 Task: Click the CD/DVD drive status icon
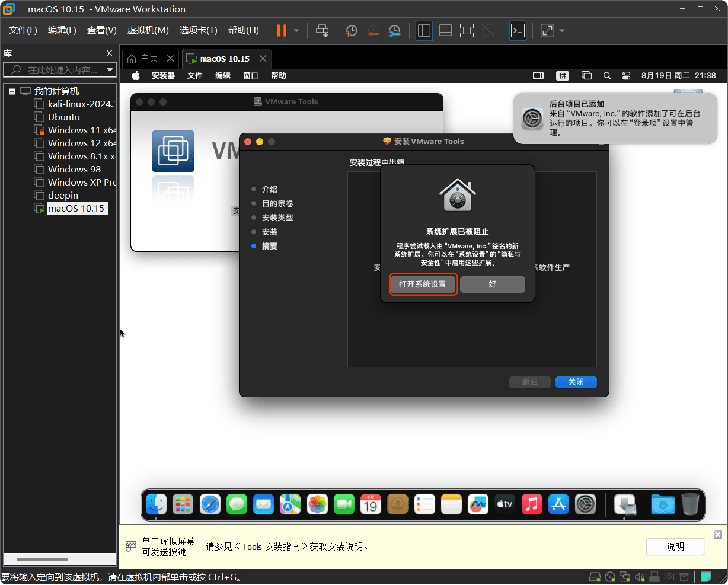tap(609, 577)
